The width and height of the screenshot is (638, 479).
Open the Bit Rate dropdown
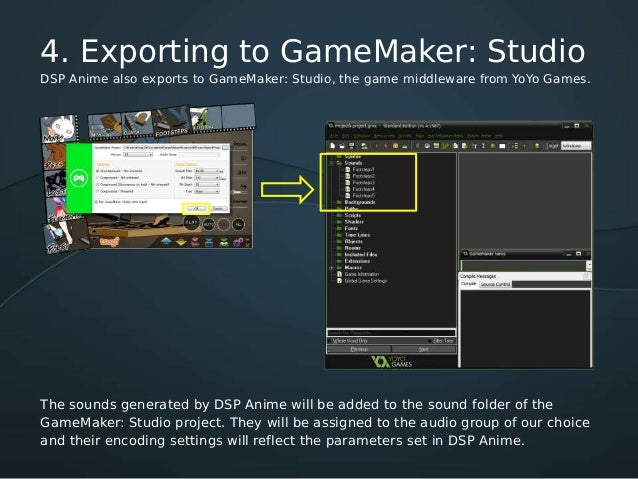(207, 178)
